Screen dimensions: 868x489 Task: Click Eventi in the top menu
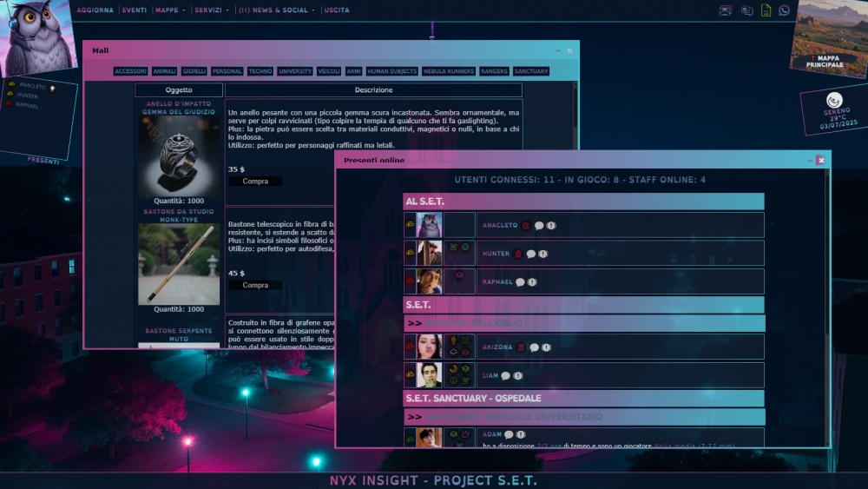[x=135, y=10]
